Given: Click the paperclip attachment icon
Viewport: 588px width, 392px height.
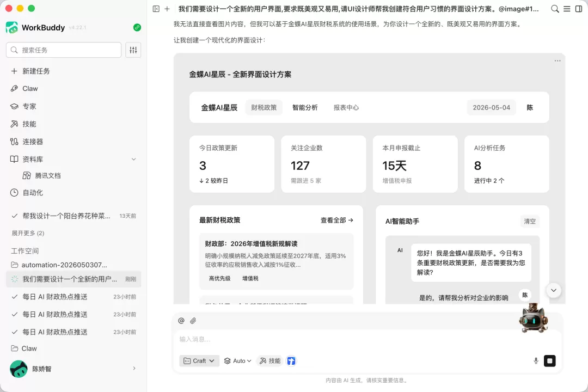Looking at the screenshot, I should pyautogui.click(x=193, y=321).
